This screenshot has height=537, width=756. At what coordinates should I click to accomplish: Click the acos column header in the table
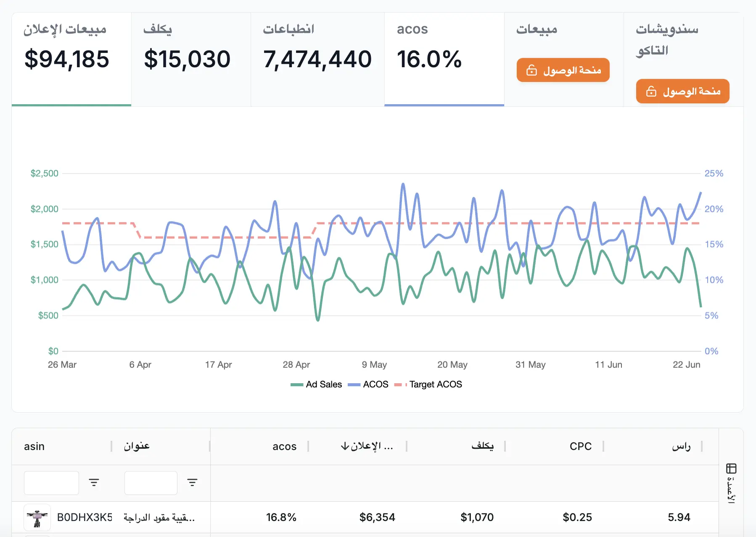tap(284, 446)
